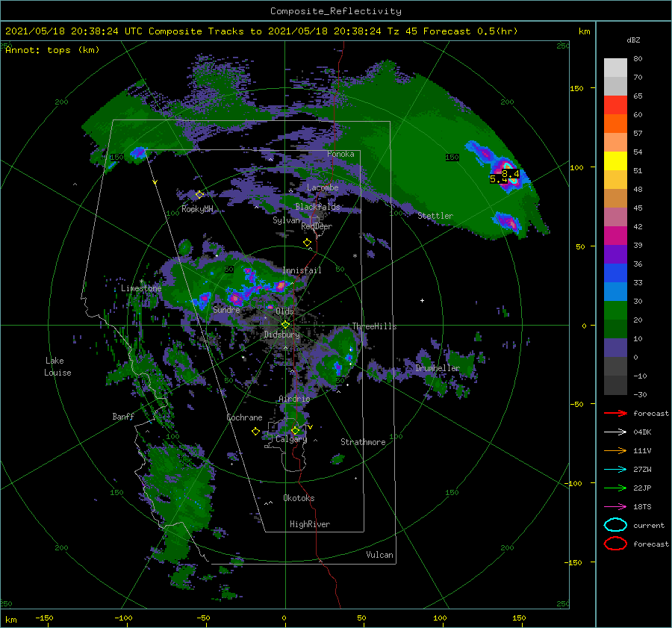
Task: Click the Sundre town label
Action: click(227, 309)
